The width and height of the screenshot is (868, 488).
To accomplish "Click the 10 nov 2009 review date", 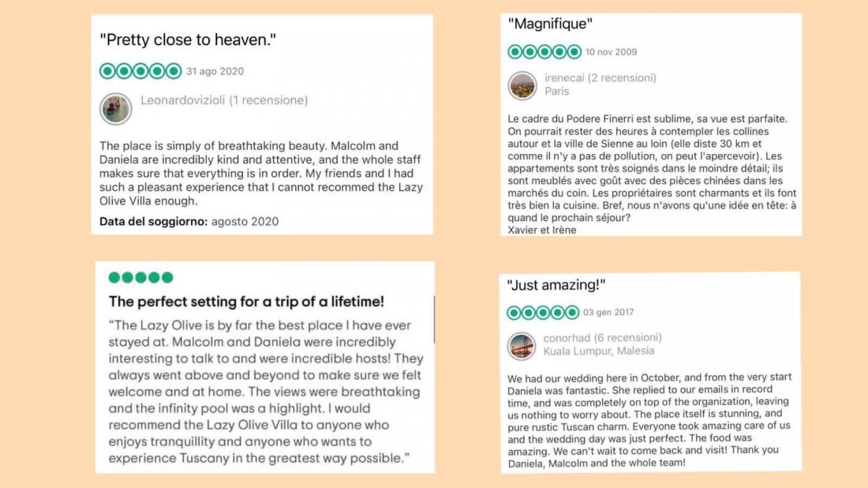I will point(611,52).
